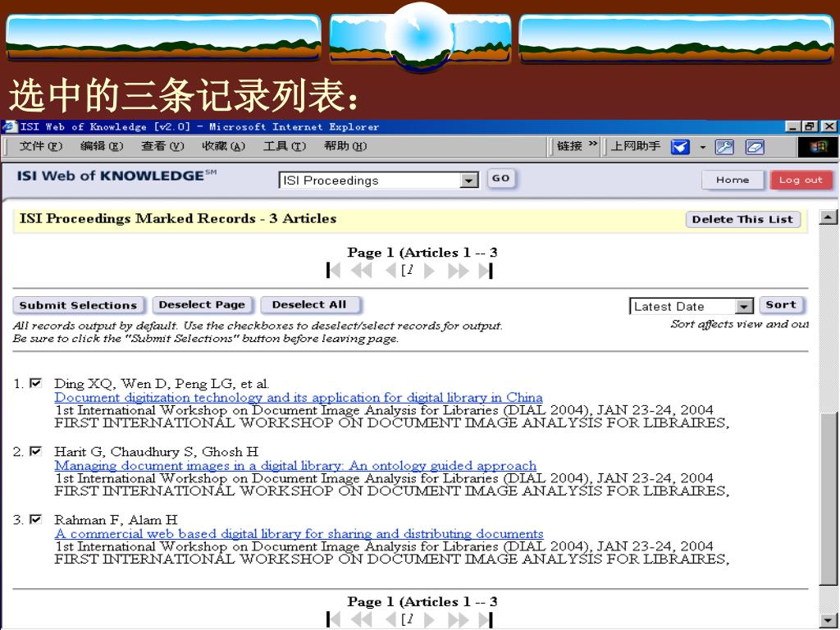Image resolution: width=840 pixels, height=630 pixels.
Task: Click the top double-right fast-forward pager icon
Action: click(x=459, y=271)
